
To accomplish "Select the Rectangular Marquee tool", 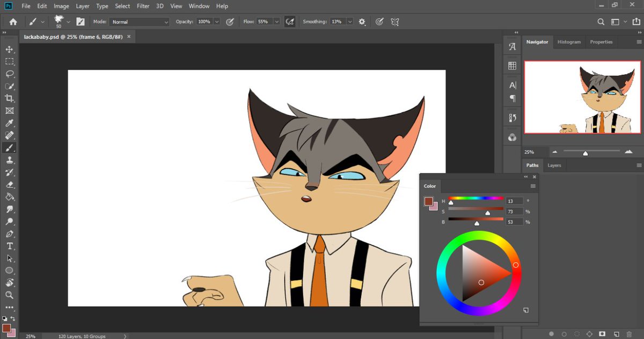I will (x=9, y=61).
